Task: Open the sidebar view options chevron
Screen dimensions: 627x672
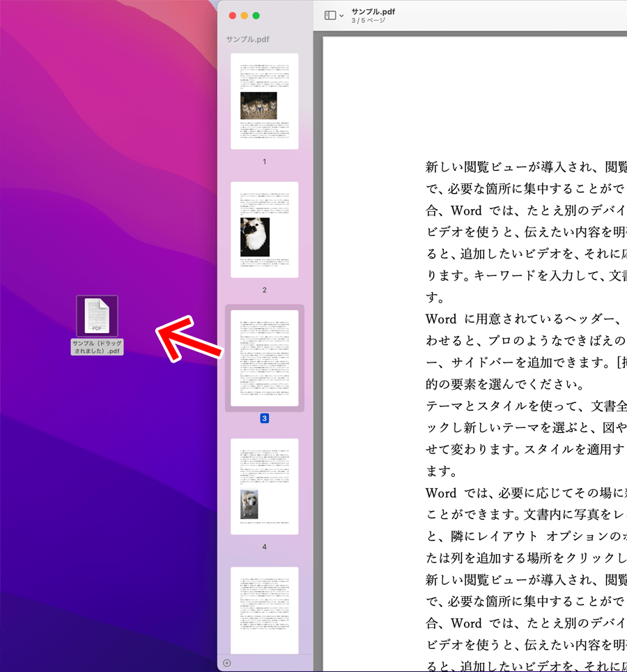Action: coord(341,16)
